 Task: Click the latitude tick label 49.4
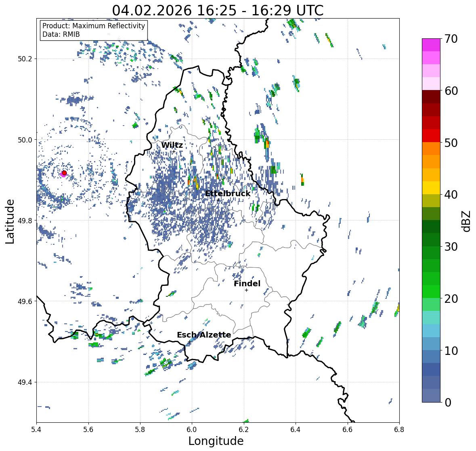[25, 382]
